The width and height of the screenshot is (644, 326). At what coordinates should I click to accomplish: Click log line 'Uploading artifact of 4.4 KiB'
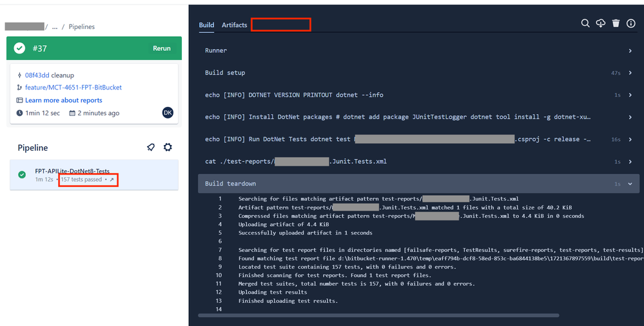(x=284, y=224)
